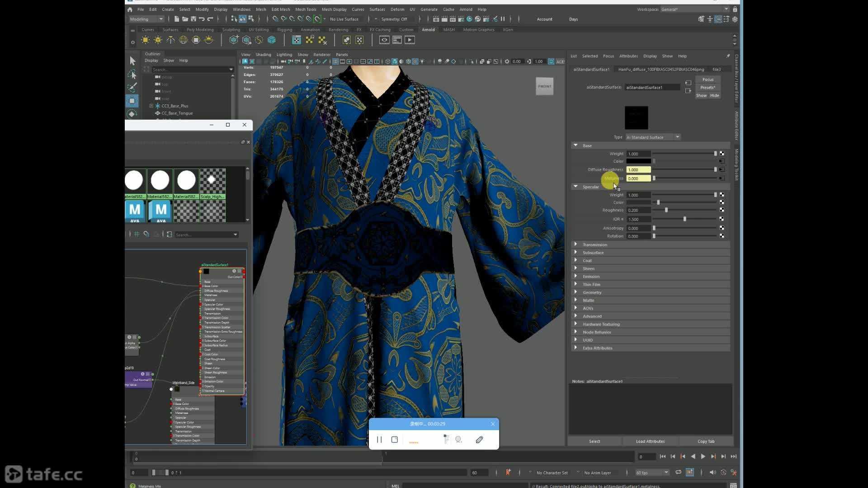Click the Presets button

[708, 88]
